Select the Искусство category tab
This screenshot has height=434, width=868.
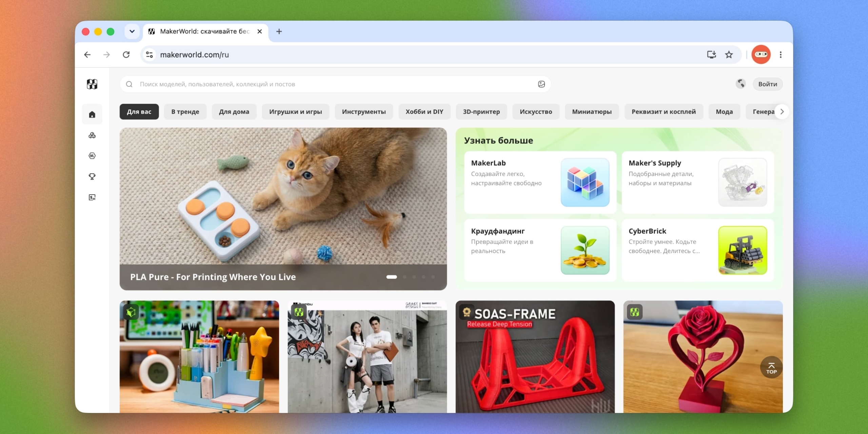coord(536,112)
